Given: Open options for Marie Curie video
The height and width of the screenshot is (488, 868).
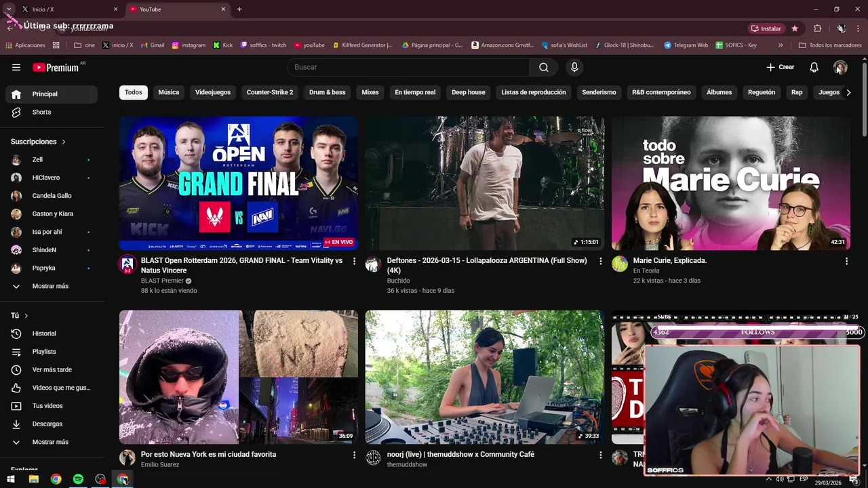Looking at the screenshot, I should point(846,261).
